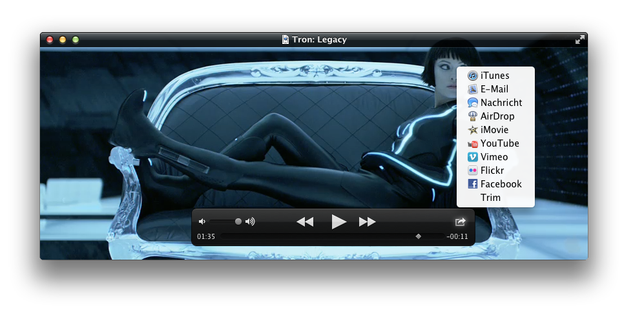Screen dimensions: 644x312
Task: Click the playback progress bar
Action: (333, 236)
